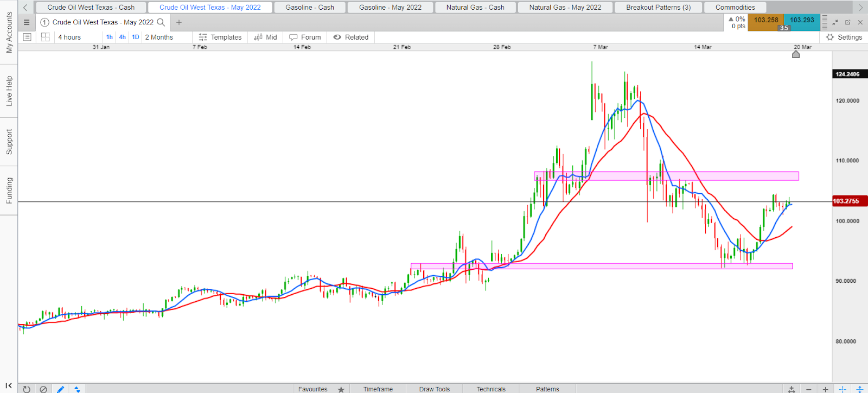This screenshot has height=393, width=868.
Task: Click the refresh icon in the bottom toolbar
Action: [27, 389]
